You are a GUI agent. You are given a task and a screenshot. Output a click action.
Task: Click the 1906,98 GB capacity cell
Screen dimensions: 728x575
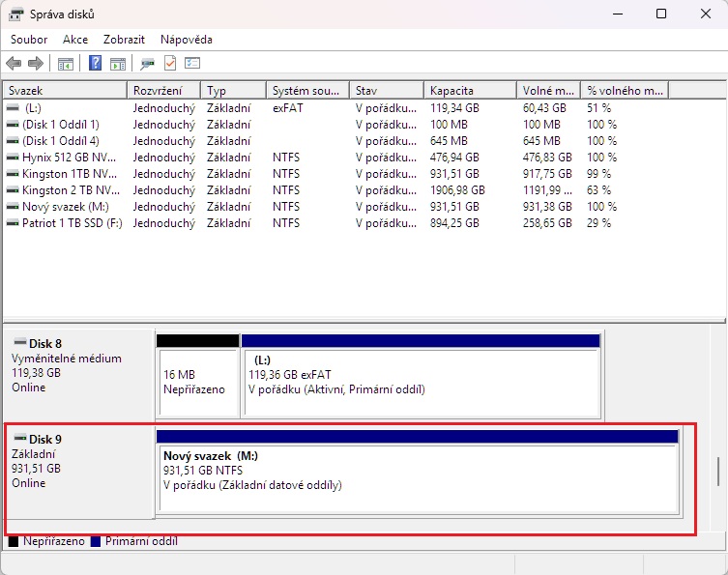click(457, 190)
